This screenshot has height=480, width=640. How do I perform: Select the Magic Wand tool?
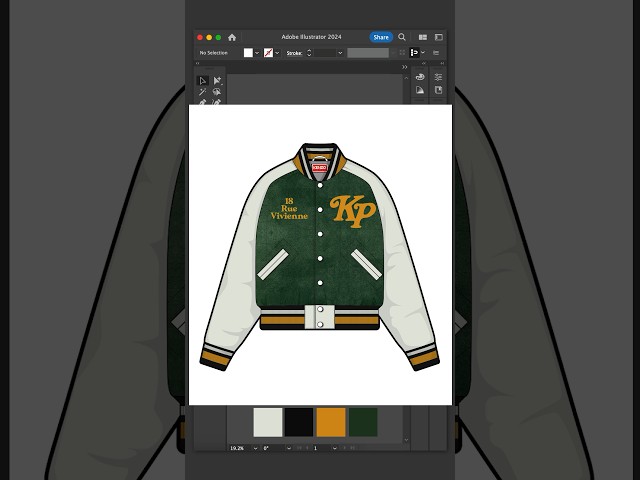[202, 92]
